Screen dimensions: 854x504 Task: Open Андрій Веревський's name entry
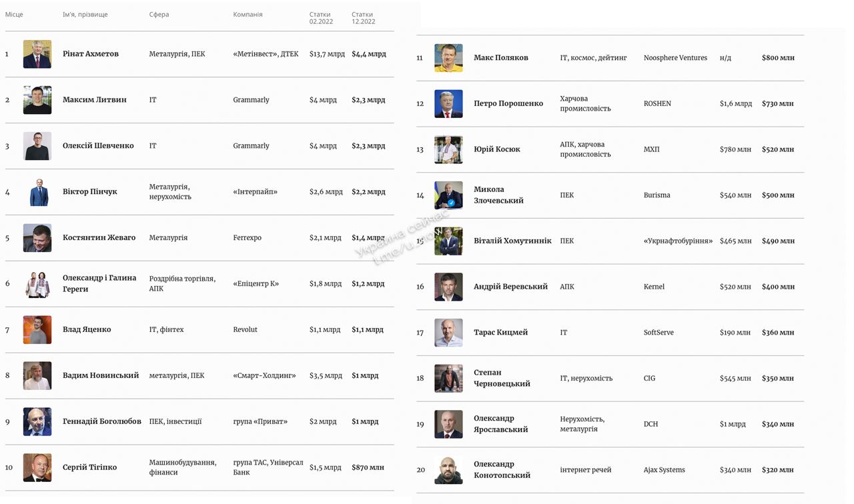510,287
